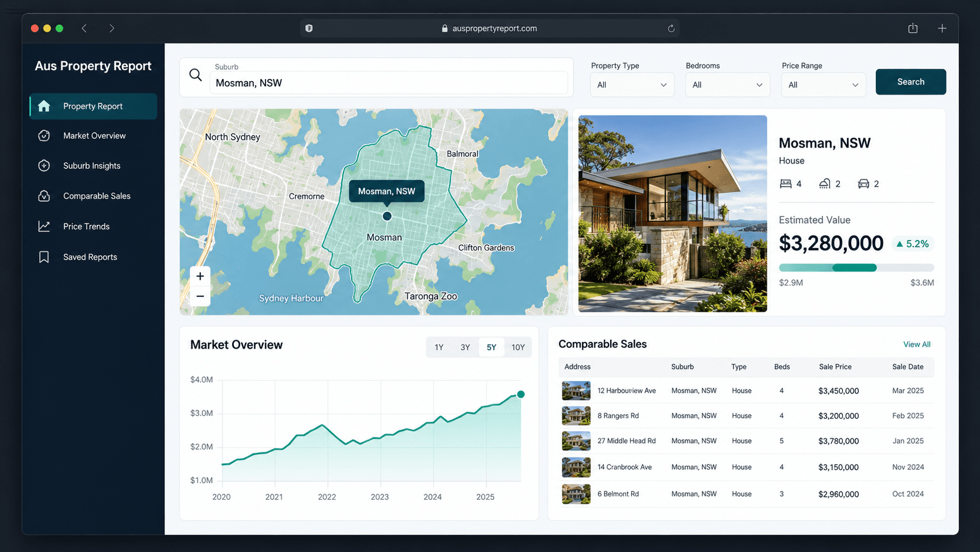Viewport: 980px width, 552px height.
Task: Click the Suburb search input field
Action: coord(389,83)
